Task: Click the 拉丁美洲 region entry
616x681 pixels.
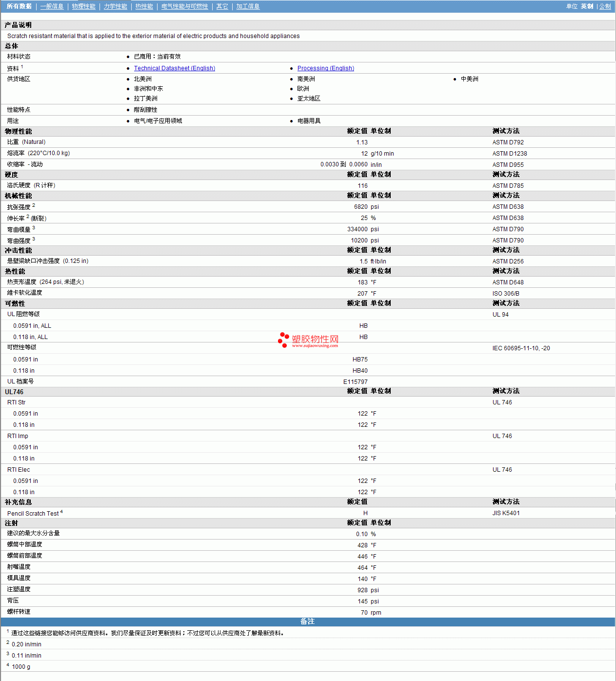Action: (146, 99)
